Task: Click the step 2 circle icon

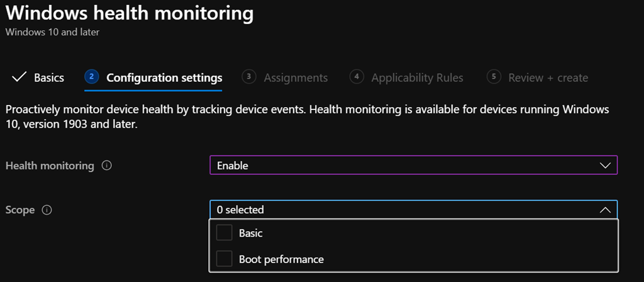Action: [92, 77]
